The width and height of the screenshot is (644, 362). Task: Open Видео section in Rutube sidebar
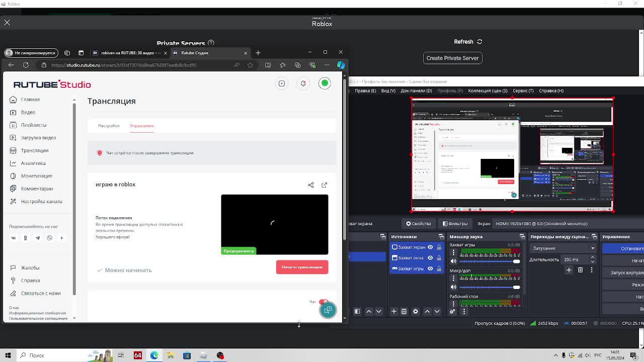[x=28, y=112]
